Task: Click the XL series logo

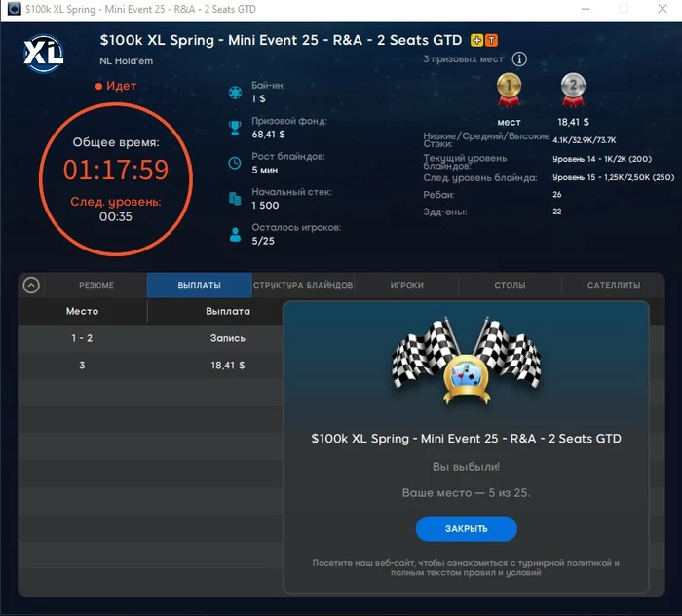Action: pos(44,54)
